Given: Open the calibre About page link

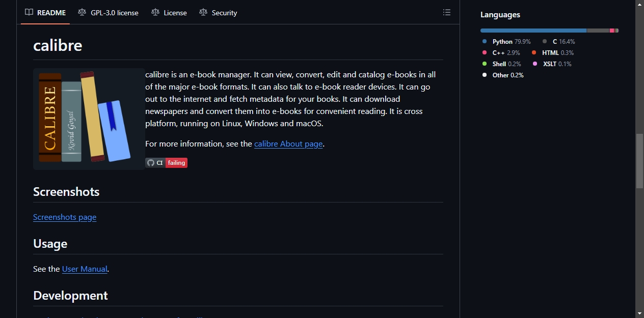Looking at the screenshot, I should [x=288, y=144].
